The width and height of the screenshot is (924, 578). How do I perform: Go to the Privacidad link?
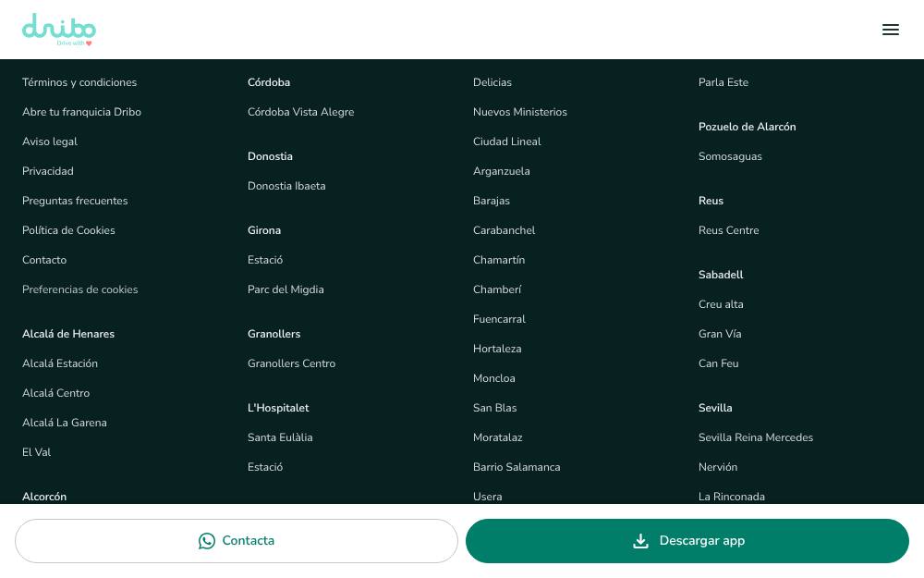tap(48, 171)
